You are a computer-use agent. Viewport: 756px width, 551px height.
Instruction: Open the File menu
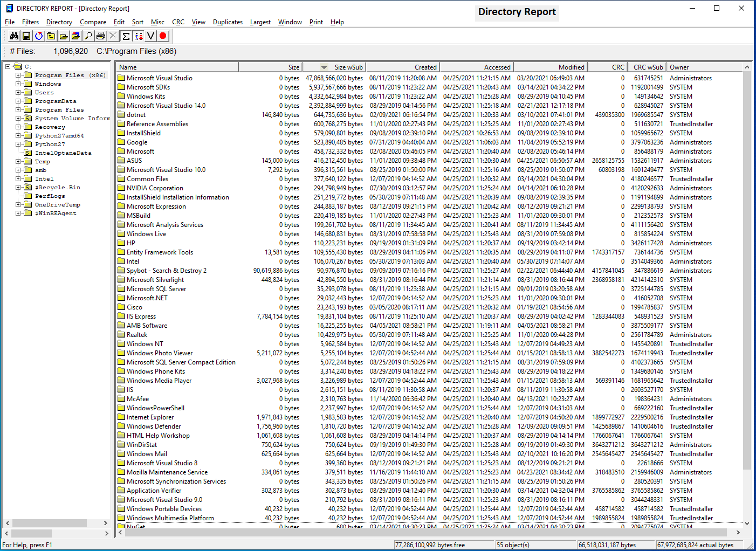click(x=10, y=22)
